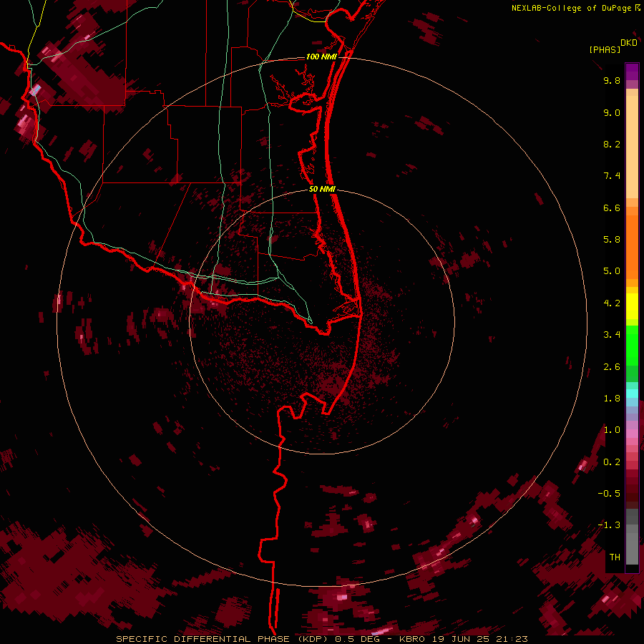The image size is (644, 644).
Task: Click the solid orange color bar segment
Action: click(632, 248)
